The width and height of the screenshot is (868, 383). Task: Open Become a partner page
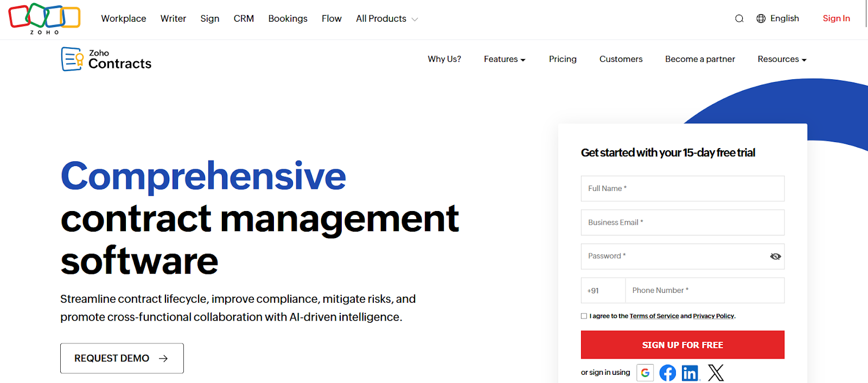pos(700,59)
